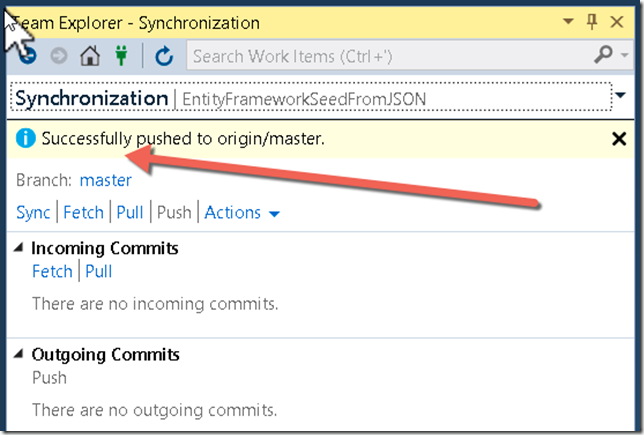Focus the Search Work Items field
644x435 pixels.
tap(390, 56)
